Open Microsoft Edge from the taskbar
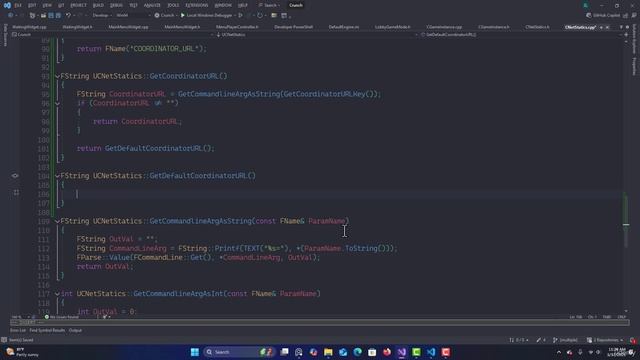This screenshot has width=640, height=360. (358, 352)
